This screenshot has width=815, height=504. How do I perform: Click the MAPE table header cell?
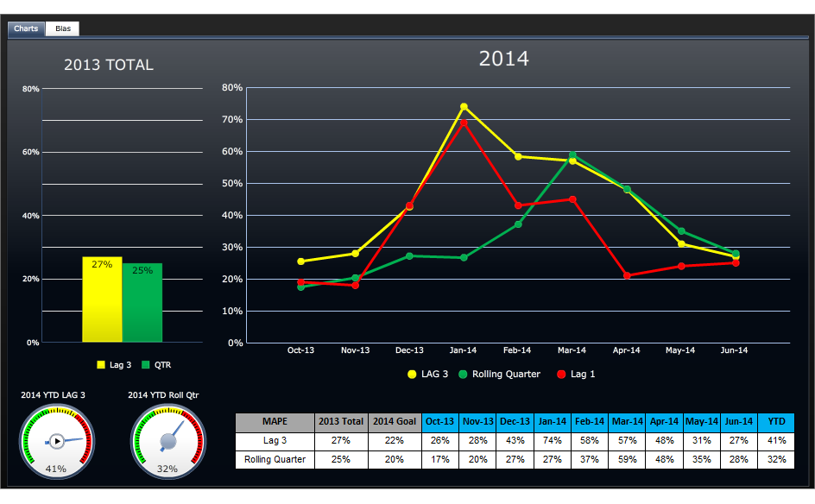click(275, 421)
